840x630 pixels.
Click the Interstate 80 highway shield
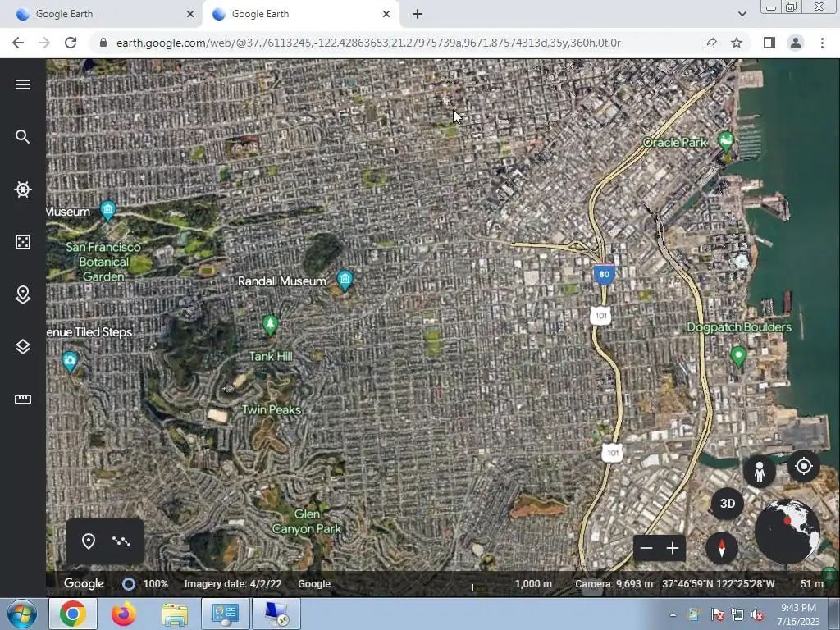(x=604, y=274)
